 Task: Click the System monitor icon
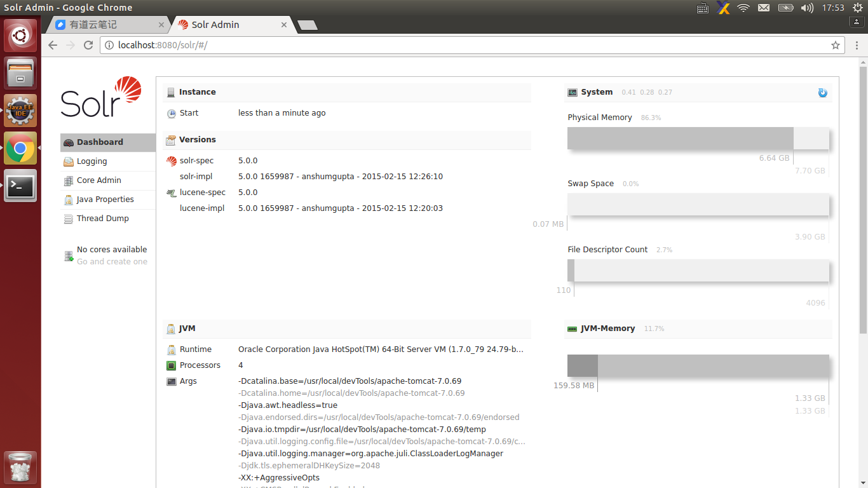click(x=573, y=92)
